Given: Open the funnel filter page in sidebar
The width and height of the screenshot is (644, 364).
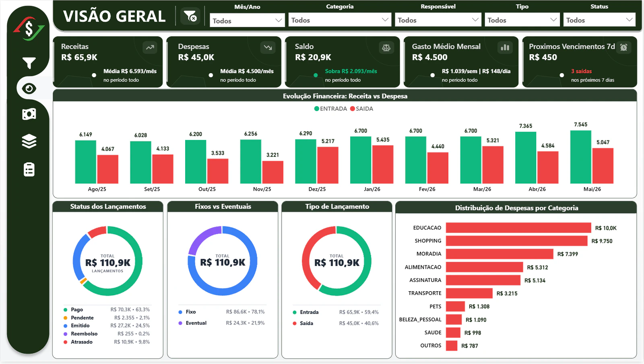Looking at the screenshot, I should coord(29,63).
